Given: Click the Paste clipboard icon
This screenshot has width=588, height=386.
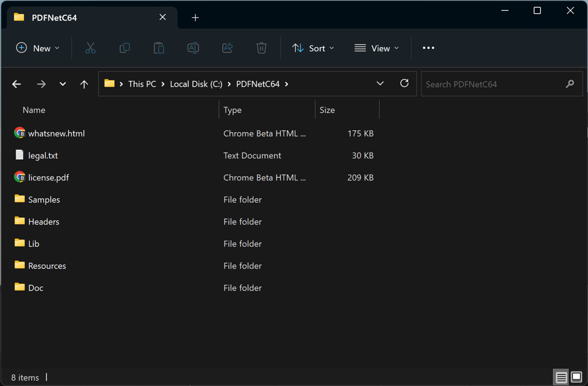Looking at the screenshot, I should (x=159, y=48).
